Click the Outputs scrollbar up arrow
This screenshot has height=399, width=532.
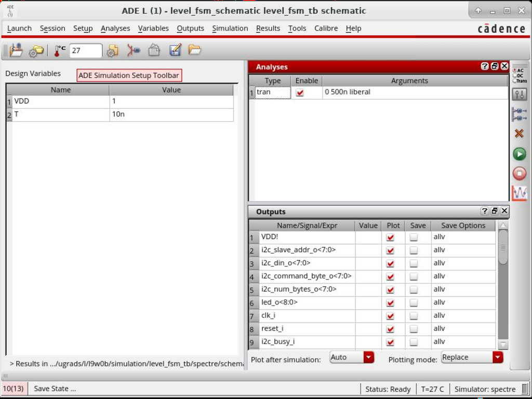(503, 225)
